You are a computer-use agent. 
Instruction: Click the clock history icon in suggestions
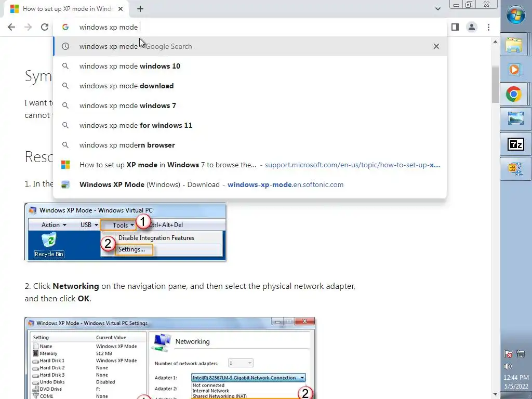pos(65,46)
